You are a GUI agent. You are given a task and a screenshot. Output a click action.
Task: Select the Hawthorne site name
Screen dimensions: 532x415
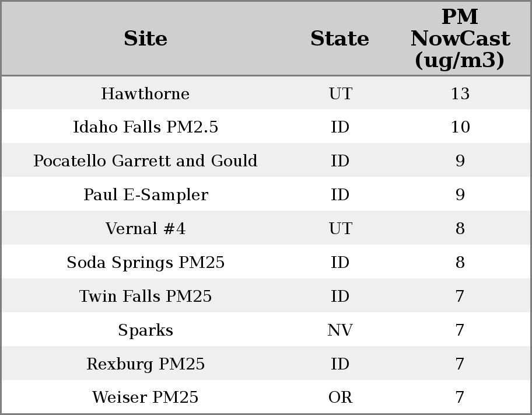145,94
